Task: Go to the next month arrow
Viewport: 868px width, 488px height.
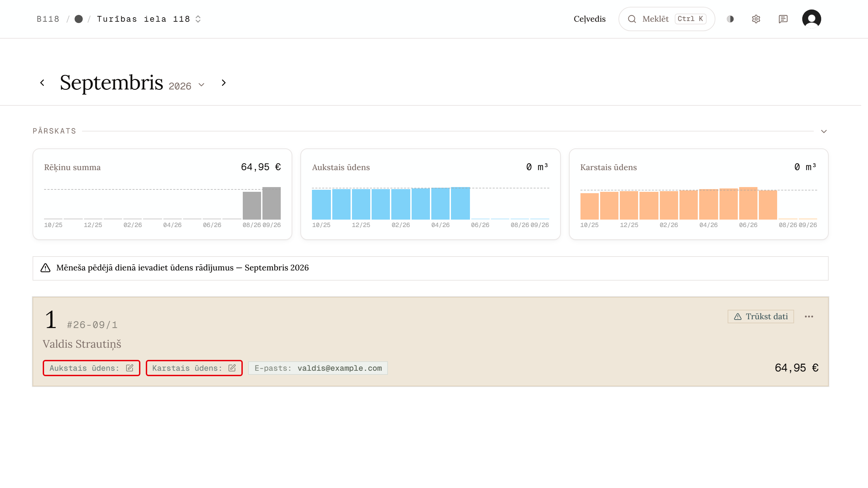Action: tap(223, 83)
